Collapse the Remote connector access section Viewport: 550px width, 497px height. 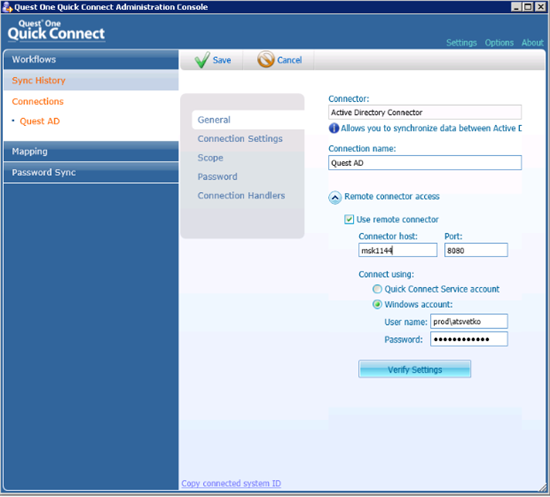pyautogui.click(x=335, y=197)
